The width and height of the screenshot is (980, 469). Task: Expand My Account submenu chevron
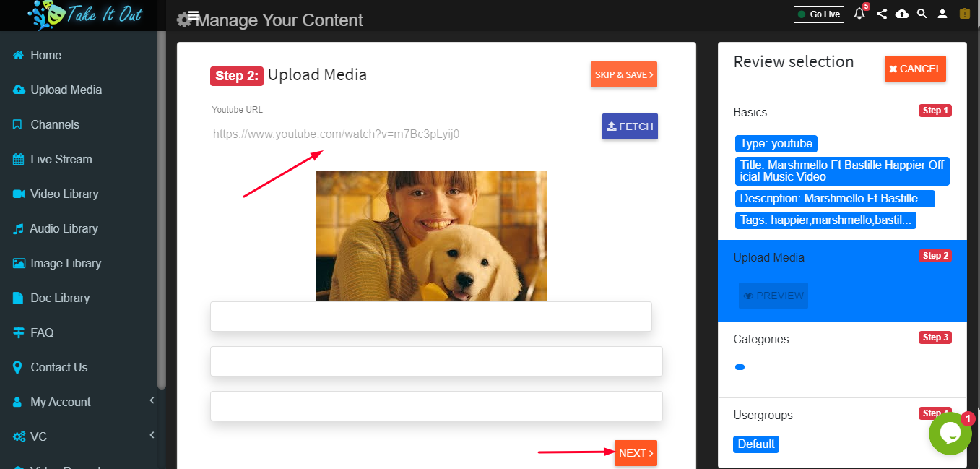pos(152,400)
